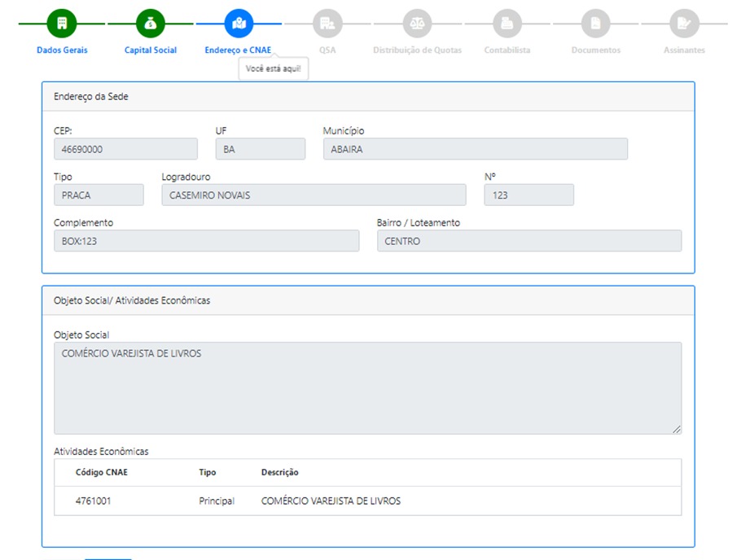The width and height of the screenshot is (750, 560).
Task: Click the Distribuição de Quotas scale icon
Action: [x=417, y=24]
